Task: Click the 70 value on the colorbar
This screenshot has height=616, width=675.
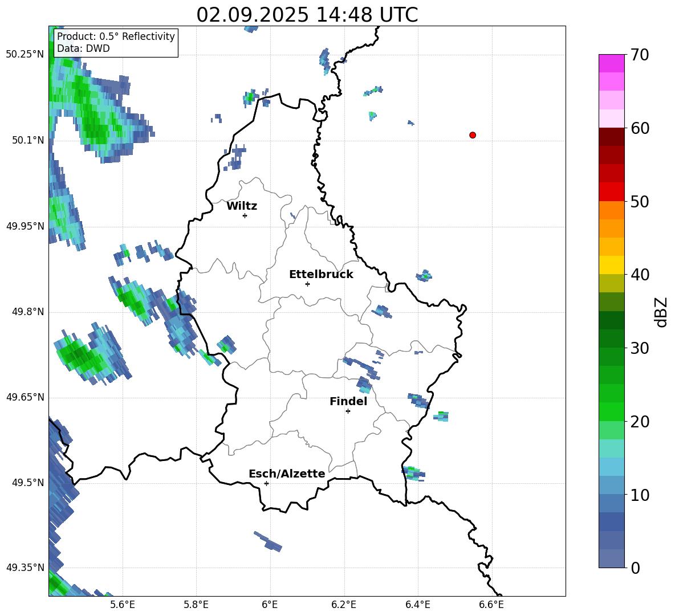Action: click(640, 55)
